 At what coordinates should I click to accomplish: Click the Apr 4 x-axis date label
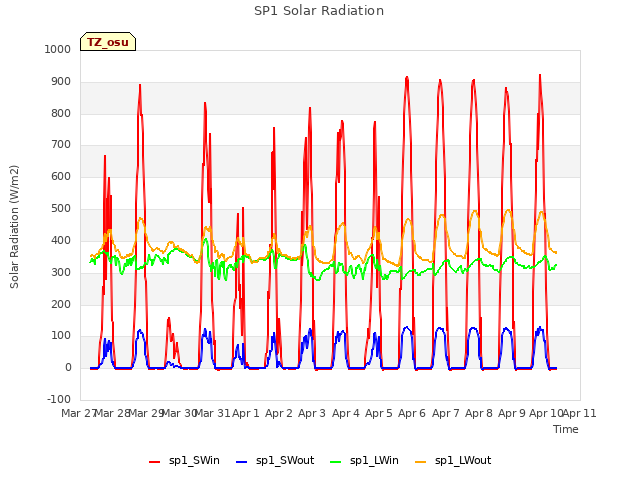(x=346, y=413)
